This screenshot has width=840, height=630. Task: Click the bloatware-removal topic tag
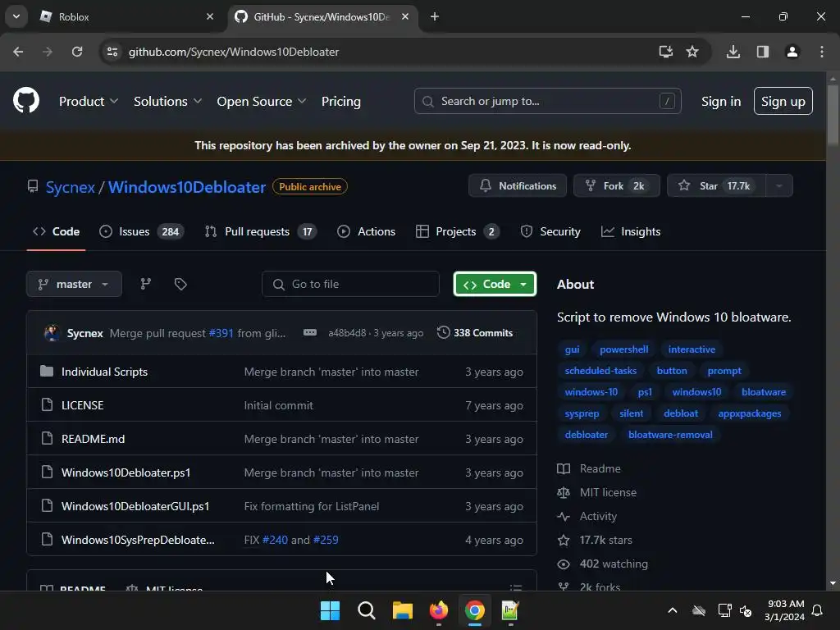coord(670,435)
